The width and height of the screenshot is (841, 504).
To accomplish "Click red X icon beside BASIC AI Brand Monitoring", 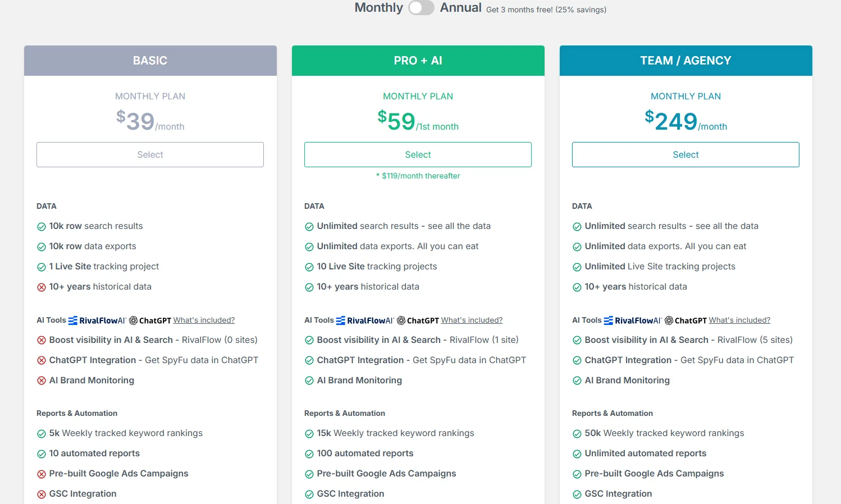I will tap(42, 381).
